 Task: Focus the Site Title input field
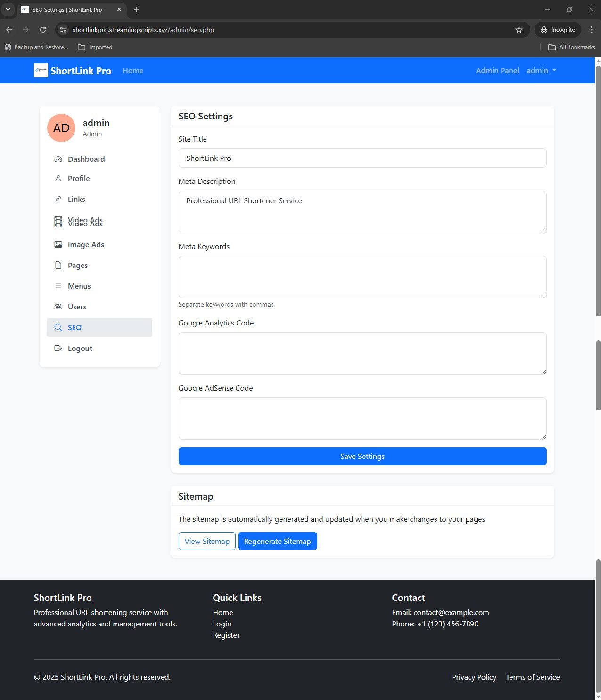point(362,158)
